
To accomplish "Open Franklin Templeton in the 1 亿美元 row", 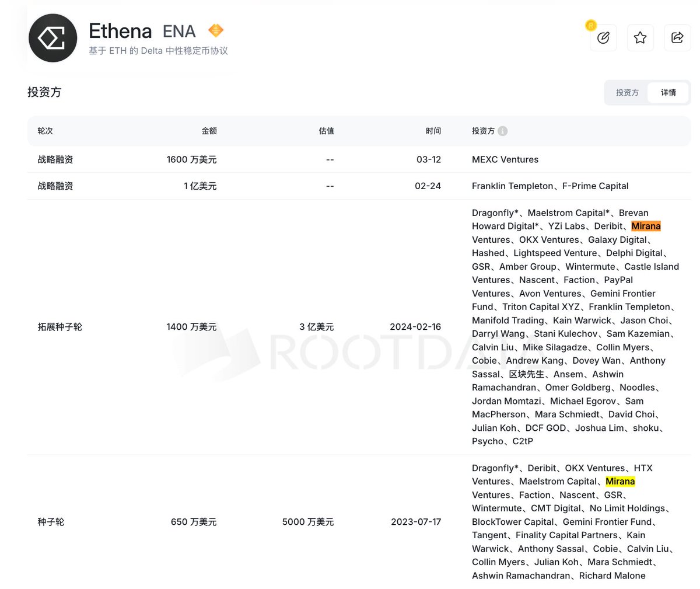I will pyautogui.click(x=513, y=186).
